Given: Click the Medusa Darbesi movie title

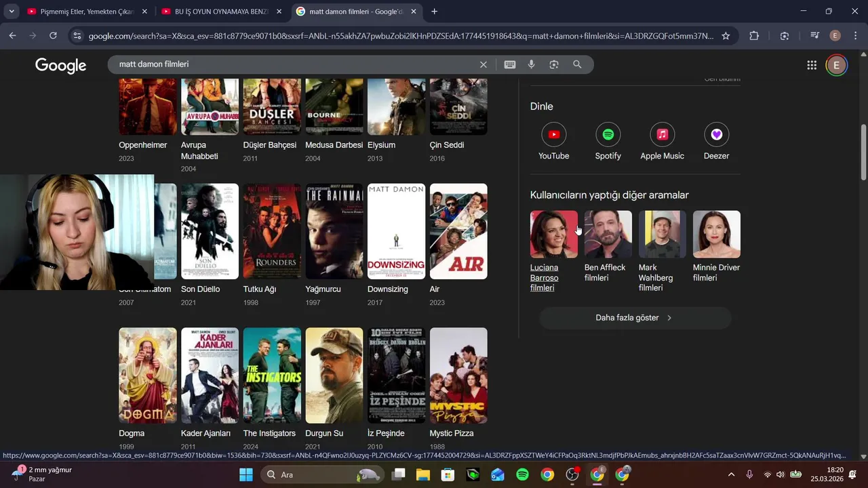Looking at the screenshot, I should pos(334,145).
